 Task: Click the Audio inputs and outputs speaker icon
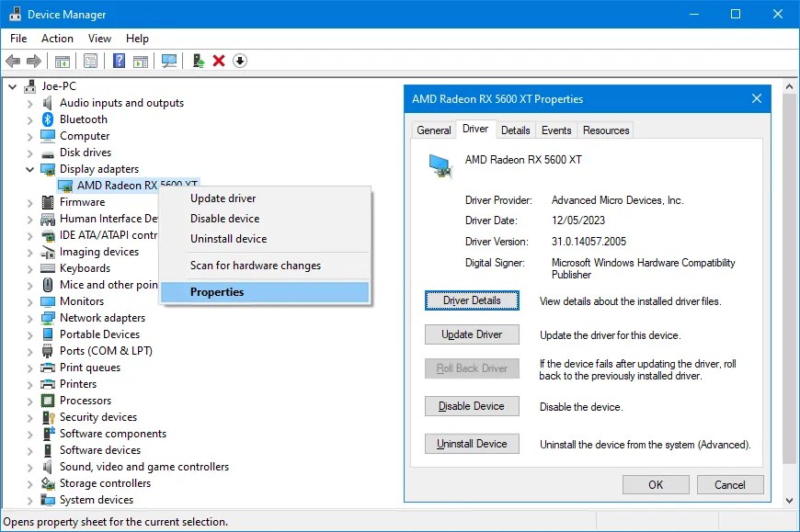coord(48,103)
